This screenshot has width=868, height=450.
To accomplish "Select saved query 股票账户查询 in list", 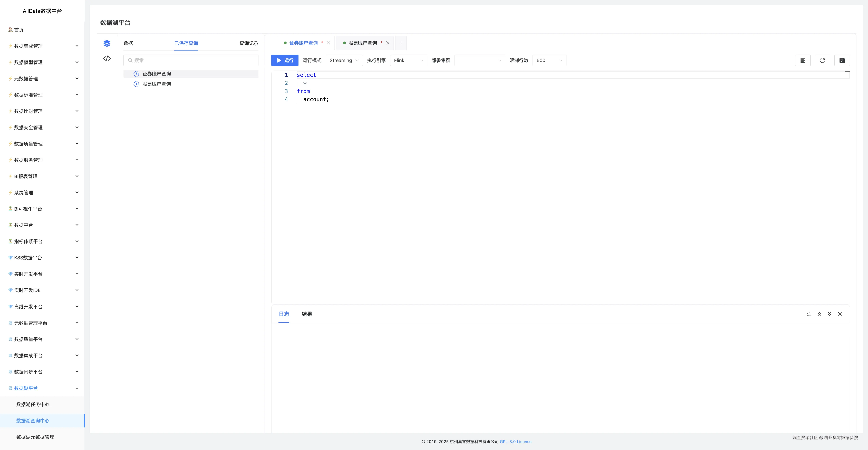I will coord(157,84).
